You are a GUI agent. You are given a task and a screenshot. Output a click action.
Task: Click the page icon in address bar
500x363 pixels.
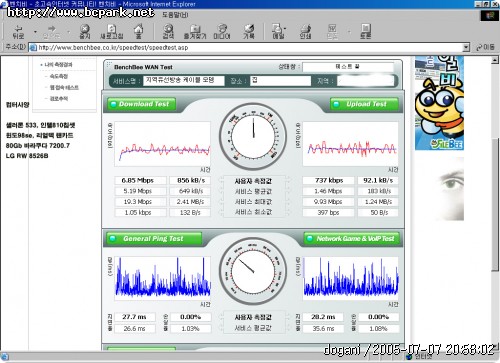[33, 48]
